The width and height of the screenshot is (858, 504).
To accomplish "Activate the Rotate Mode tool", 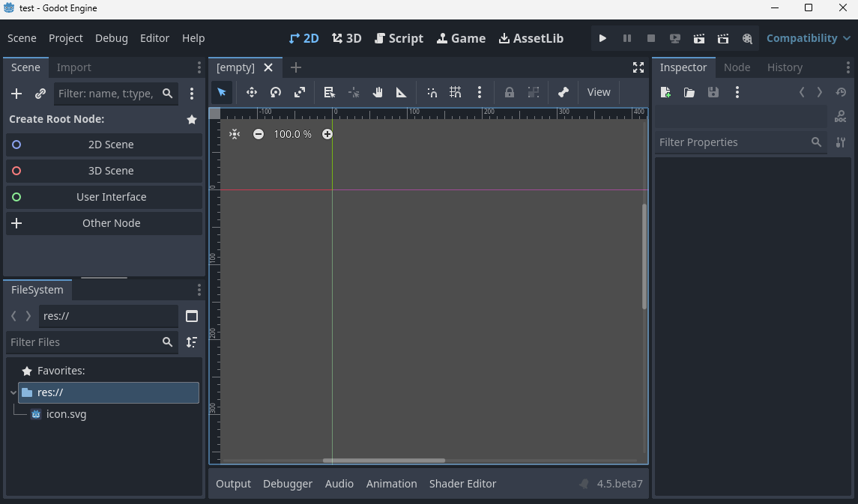I will pos(276,92).
